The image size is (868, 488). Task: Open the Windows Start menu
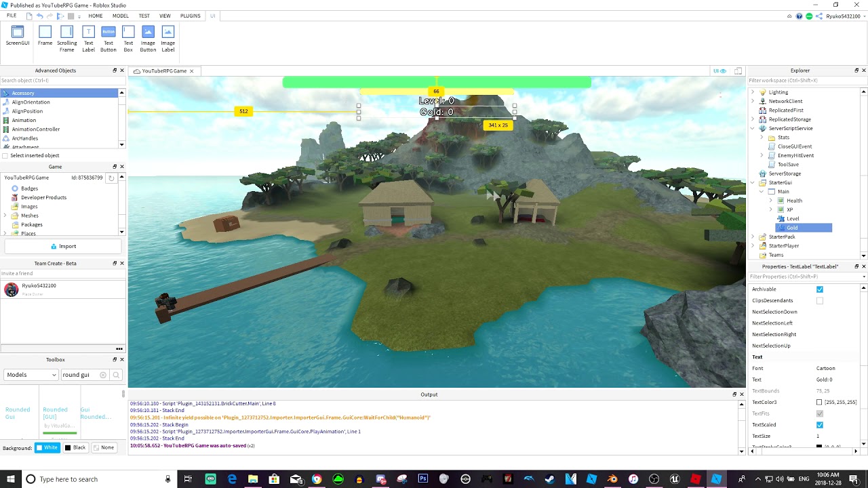tap(11, 479)
